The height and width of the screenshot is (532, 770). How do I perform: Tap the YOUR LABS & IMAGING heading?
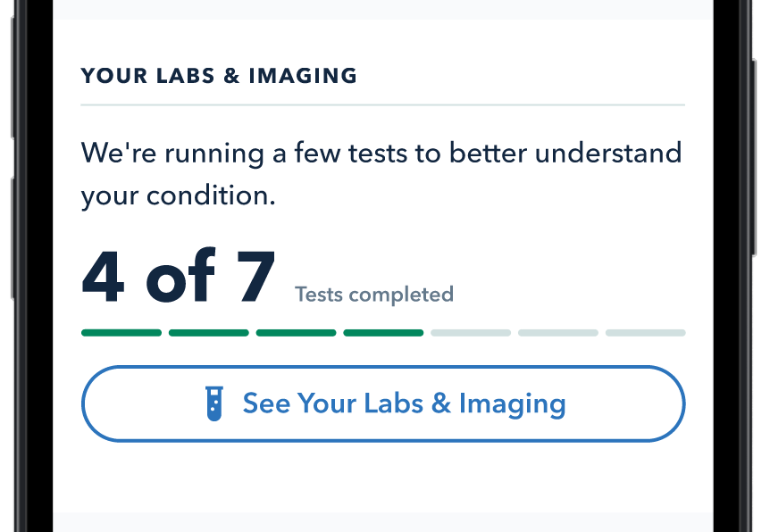coord(219,76)
